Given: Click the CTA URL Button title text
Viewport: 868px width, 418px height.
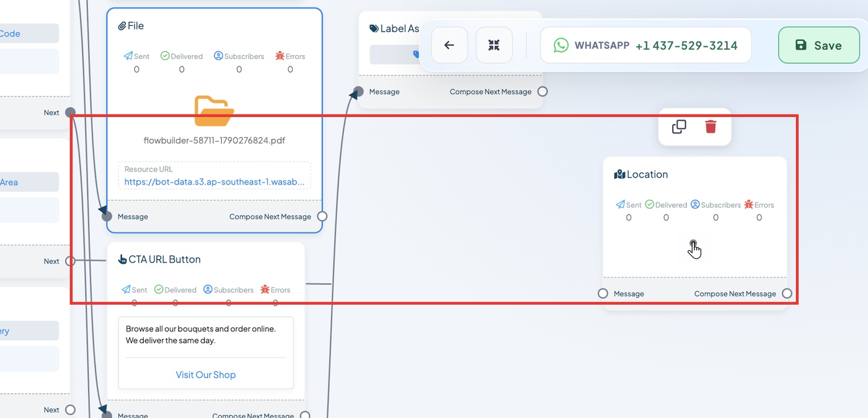Looking at the screenshot, I should click(165, 259).
